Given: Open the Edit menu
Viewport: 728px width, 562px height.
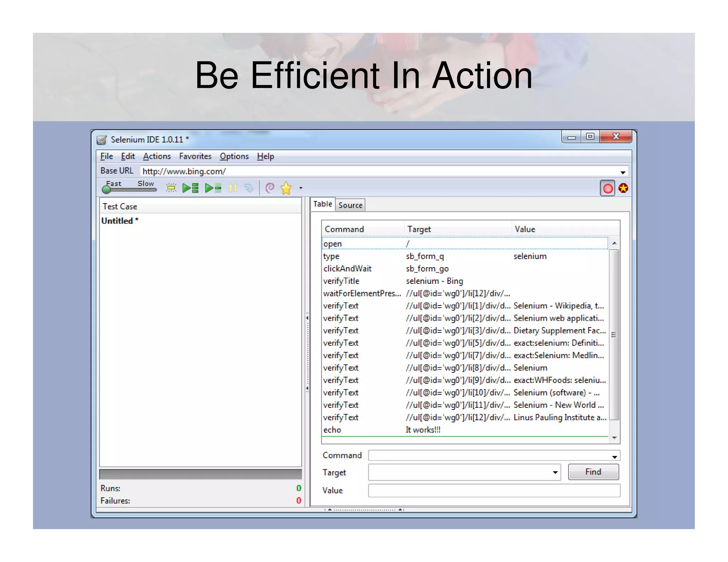Looking at the screenshot, I should pos(128,156).
